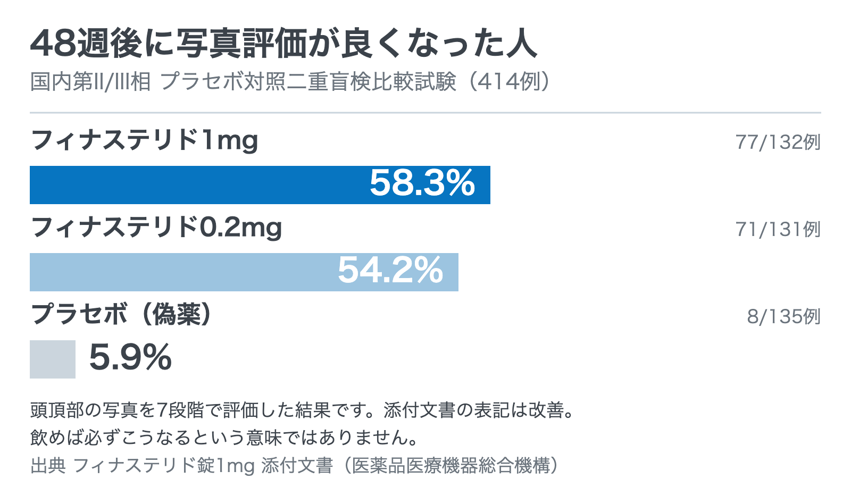Click the text 国内第II/III相 in subtitle
The image size is (851, 504).
tap(90, 82)
